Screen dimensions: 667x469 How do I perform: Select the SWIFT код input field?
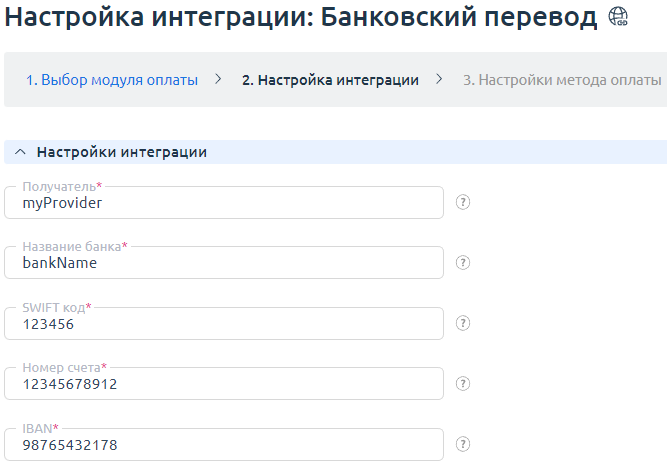click(224, 324)
